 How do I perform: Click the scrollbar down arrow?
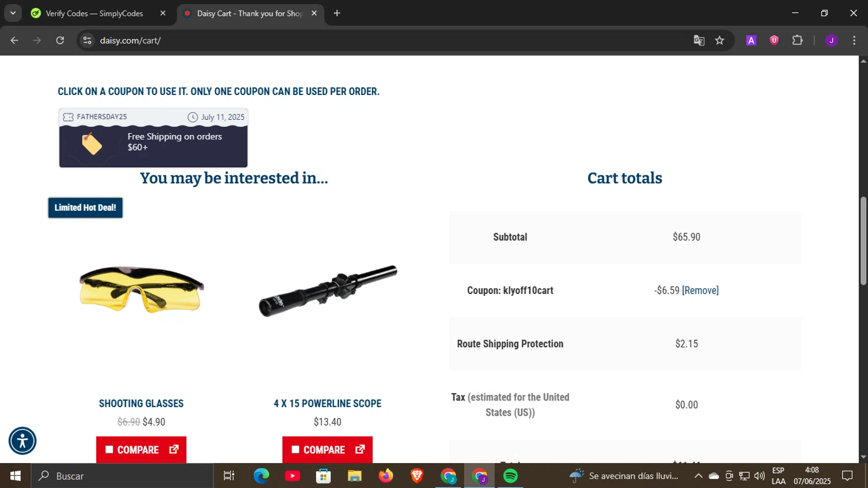[863, 457]
